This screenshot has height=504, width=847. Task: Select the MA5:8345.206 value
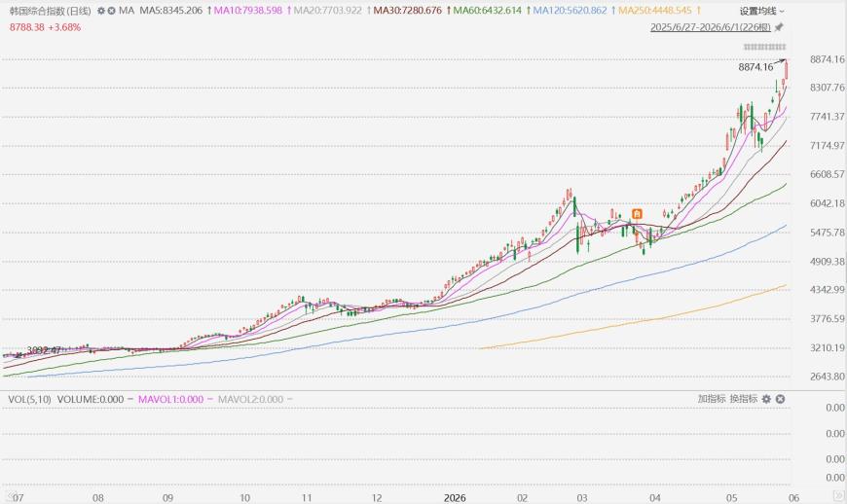[171, 11]
